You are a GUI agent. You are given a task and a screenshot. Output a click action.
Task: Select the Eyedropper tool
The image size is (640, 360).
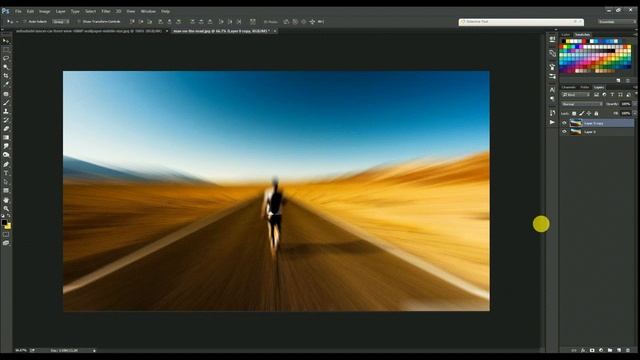(6, 84)
